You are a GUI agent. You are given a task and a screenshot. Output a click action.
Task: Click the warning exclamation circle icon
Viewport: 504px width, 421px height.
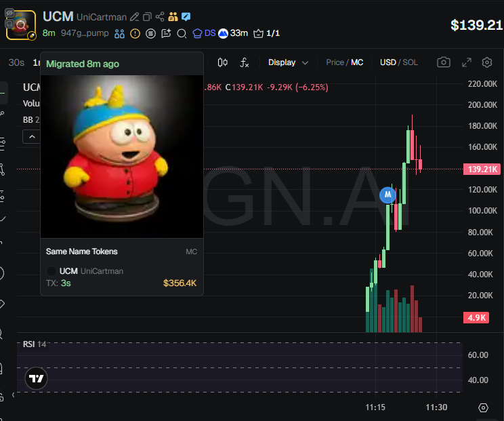(135, 33)
